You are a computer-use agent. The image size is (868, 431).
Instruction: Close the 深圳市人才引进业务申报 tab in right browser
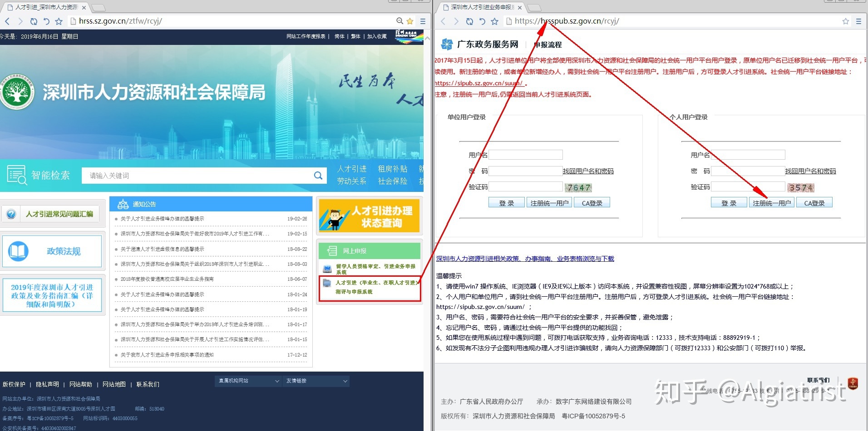point(520,7)
